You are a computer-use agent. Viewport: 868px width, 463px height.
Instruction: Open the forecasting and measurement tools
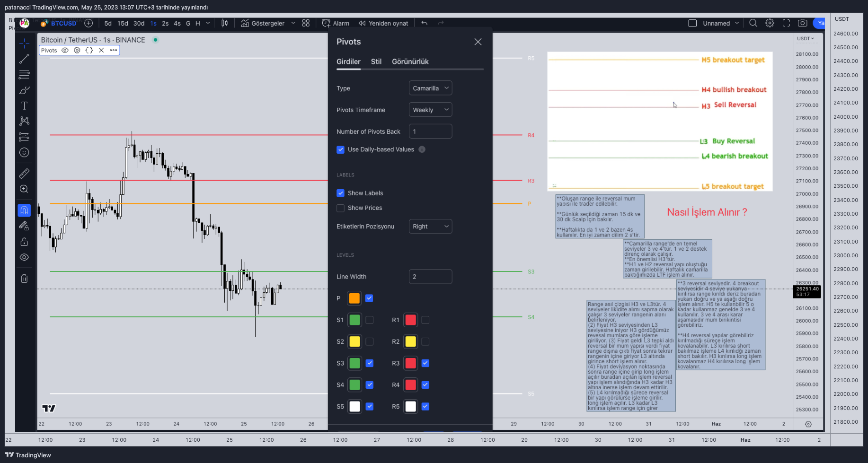[x=24, y=137]
